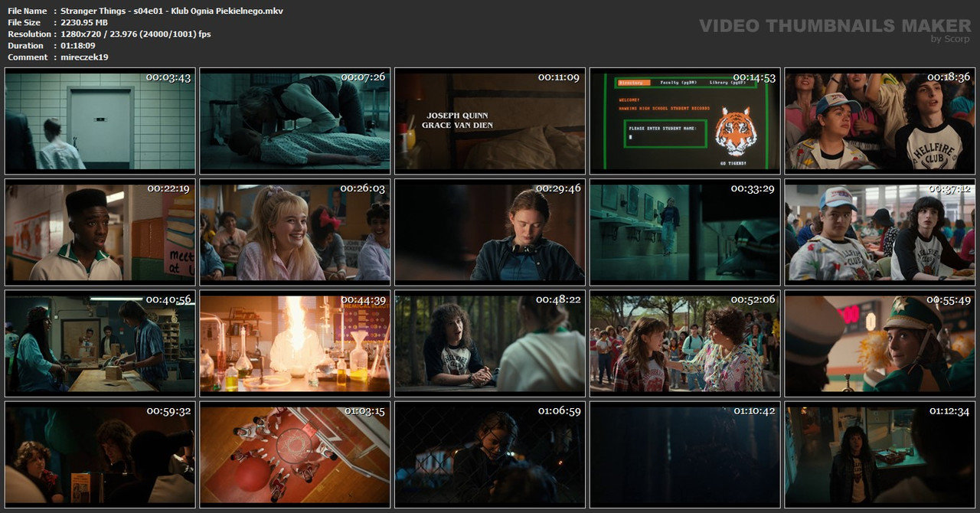Select the thumbnail at 00:48:22
Image resolution: width=980 pixels, height=513 pixels.
pos(490,344)
